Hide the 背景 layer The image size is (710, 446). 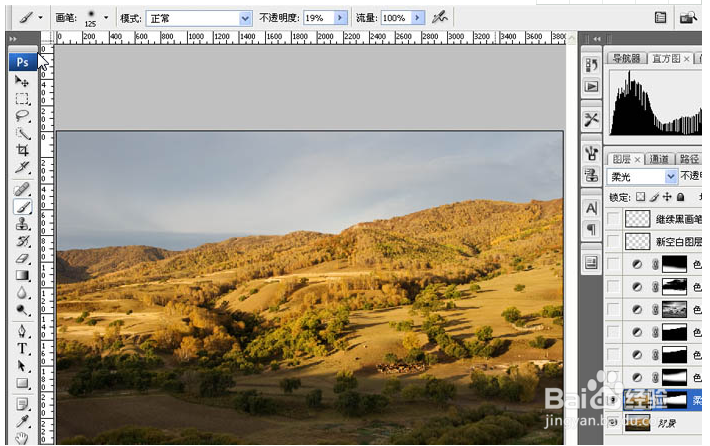click(x=613, y=422)
